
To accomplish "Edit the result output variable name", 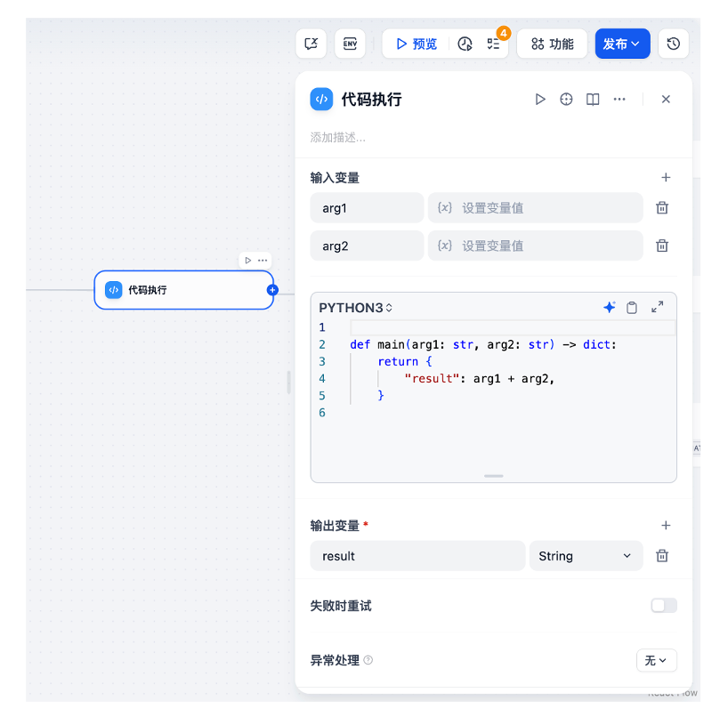I will pos(417,555).
